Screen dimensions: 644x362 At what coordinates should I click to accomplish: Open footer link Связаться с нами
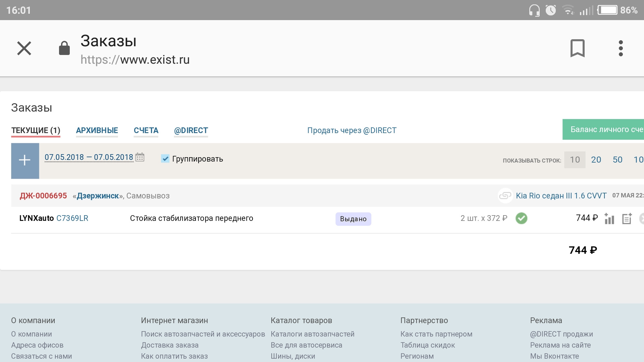[42, 356]
